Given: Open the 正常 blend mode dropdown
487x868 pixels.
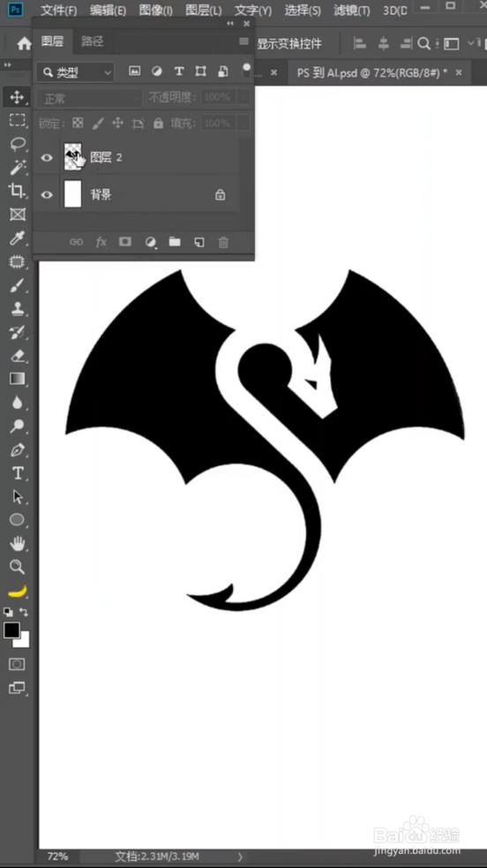Looking at the screenshot, I should 90,99.
